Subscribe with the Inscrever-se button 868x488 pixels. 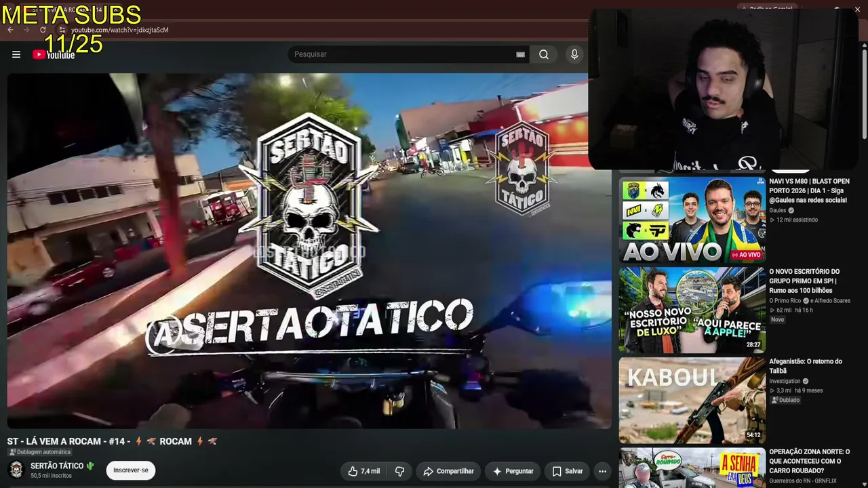tap(130, 470)
